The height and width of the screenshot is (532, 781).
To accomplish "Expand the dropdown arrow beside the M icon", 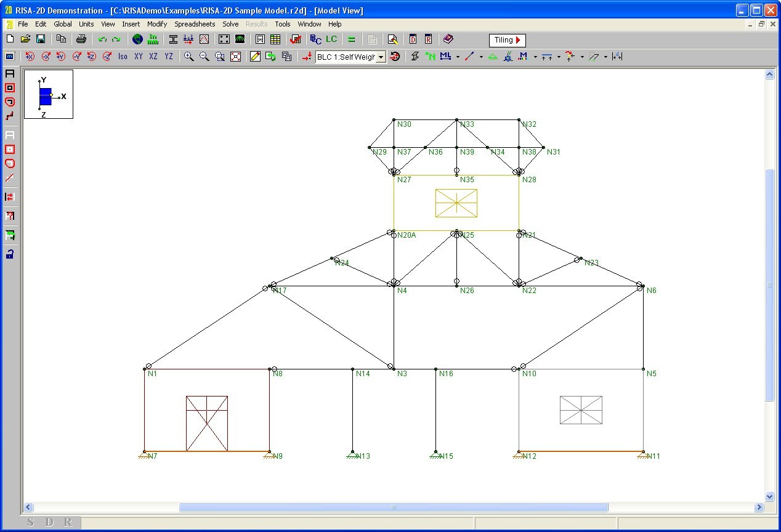I will coord(535,57).
